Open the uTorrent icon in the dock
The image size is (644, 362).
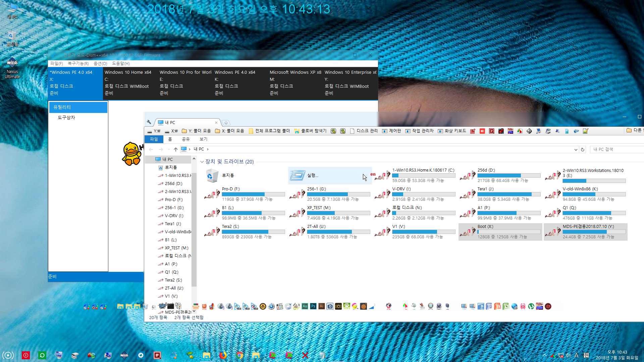531,306
